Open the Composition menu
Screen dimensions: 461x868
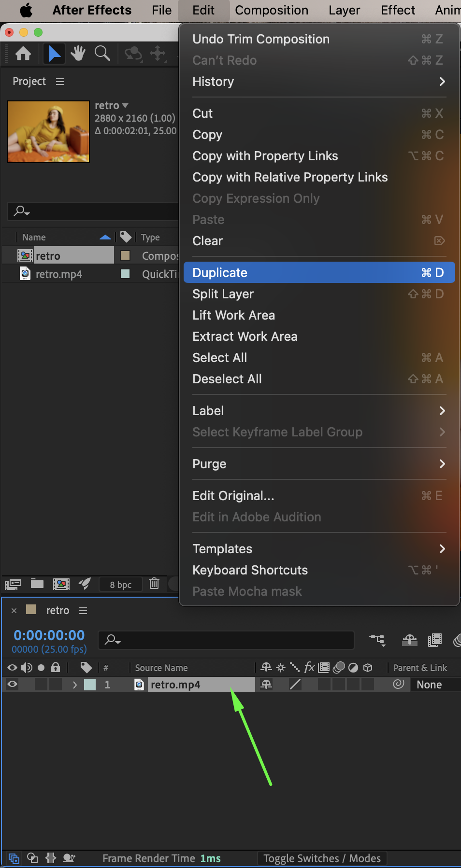tap(272, 10)
